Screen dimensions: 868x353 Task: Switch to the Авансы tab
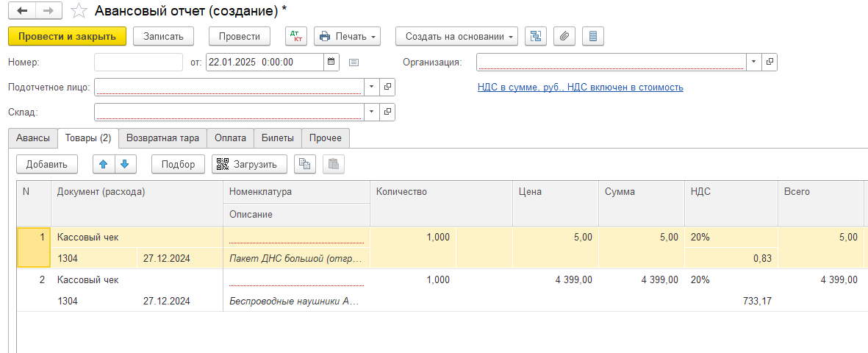point(33,138)
